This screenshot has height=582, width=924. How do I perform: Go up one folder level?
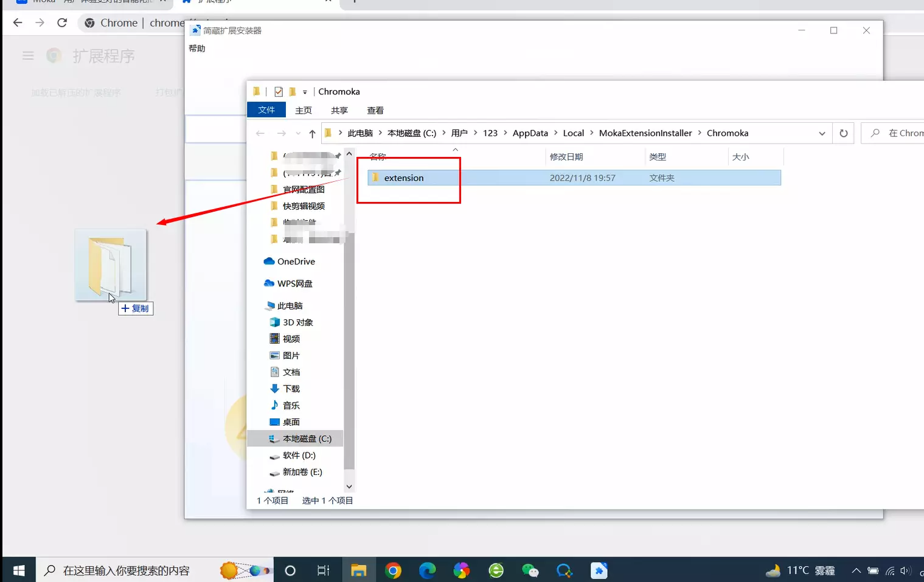pyautogui.click(x=312, y=133)
